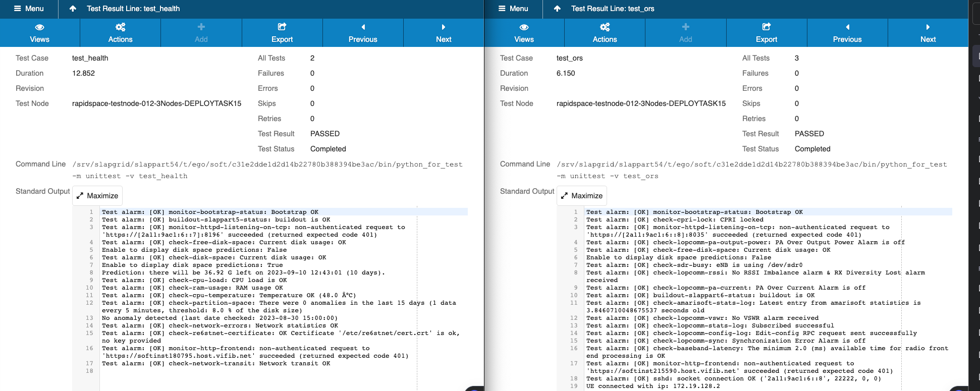
Task: Go to Previous result in test_health panel
Action: pyautogui.click(x=363, y=33)
